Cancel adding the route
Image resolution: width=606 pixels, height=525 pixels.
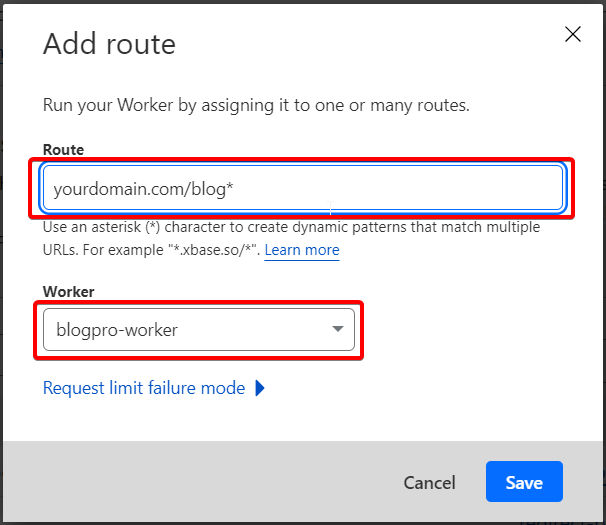tap(429, 482)
